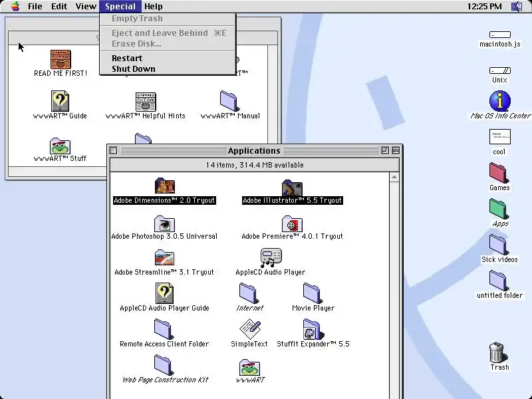
Task: Open the View menu
Action: coord(86,6)
